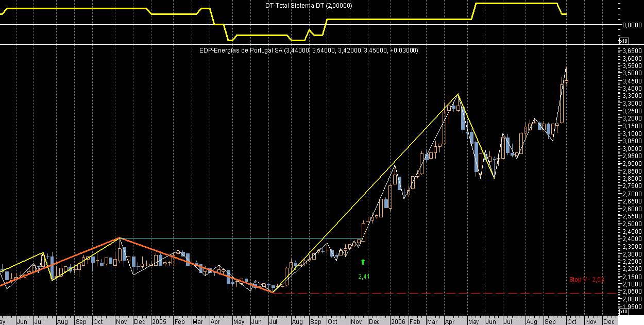Click the x10 scale box near date axis
644x325 pixels.
click(x=623, y=311)
